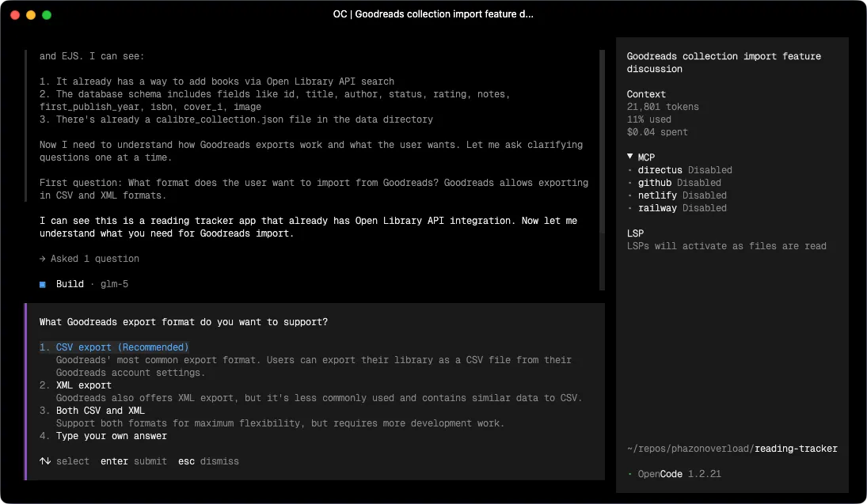
Task: Click the bullet icon next to github server
Action: [x=629, y=182]
